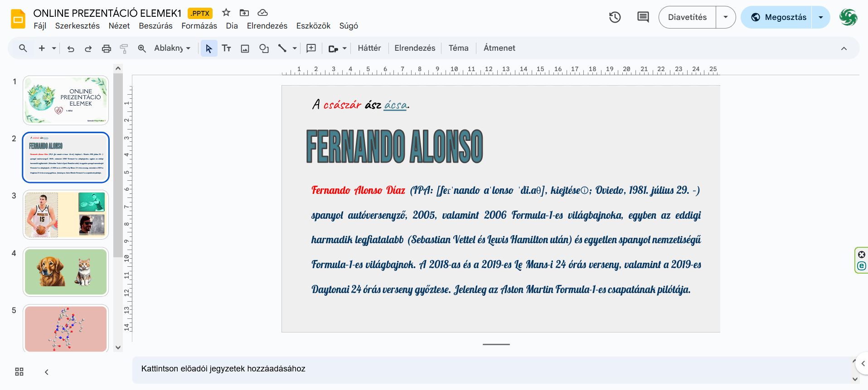Search the menus with magnifier icon
Viewport: 868px width, 390px height.
tap(23, 48)
